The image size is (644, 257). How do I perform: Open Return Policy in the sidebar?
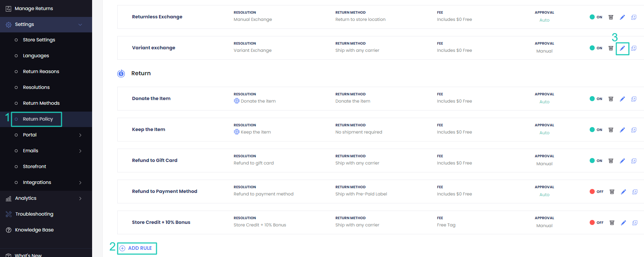tap(38, 119)
